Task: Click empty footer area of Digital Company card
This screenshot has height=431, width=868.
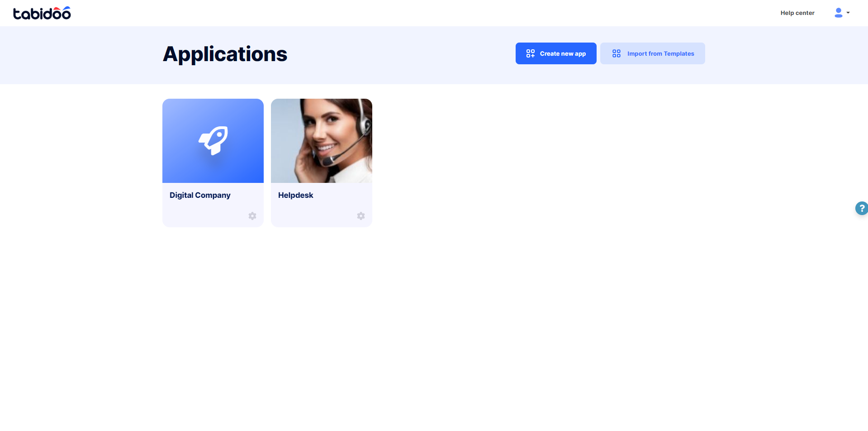Action: pyautogui.click(x=204, y=215)
